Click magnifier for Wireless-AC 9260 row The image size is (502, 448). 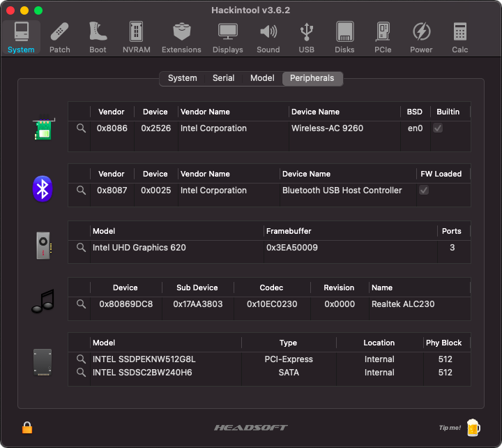click(82, 128)
